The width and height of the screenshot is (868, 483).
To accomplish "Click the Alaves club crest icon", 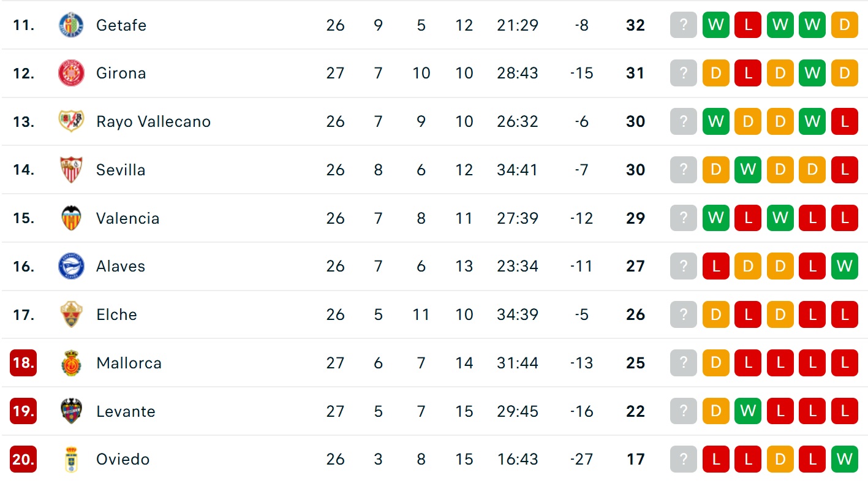I will click(x=71, y=266).
